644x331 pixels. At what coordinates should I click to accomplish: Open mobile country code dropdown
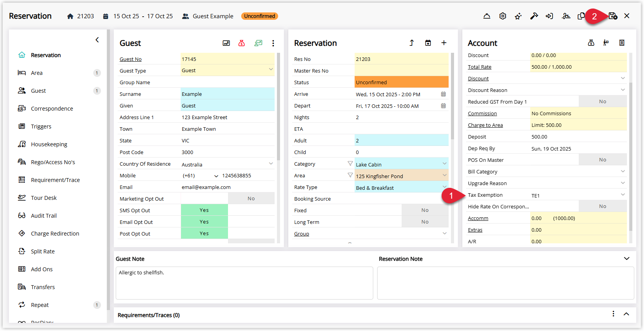point(216,176)
